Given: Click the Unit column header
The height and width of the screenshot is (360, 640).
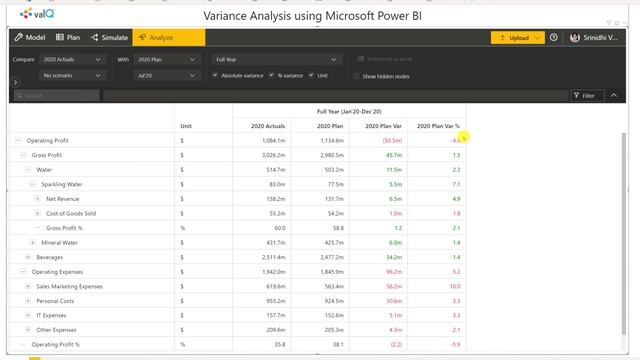Looking at the screenshot, I should (186, 126).
